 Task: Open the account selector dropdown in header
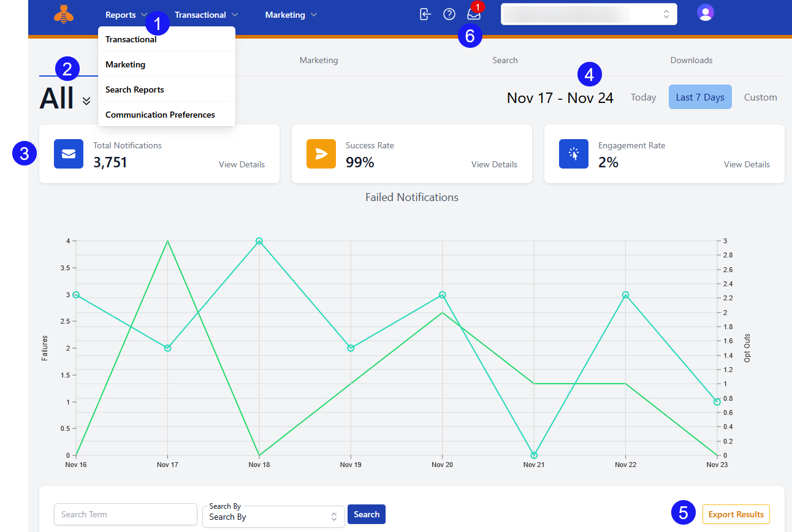(x=588, y=14)
